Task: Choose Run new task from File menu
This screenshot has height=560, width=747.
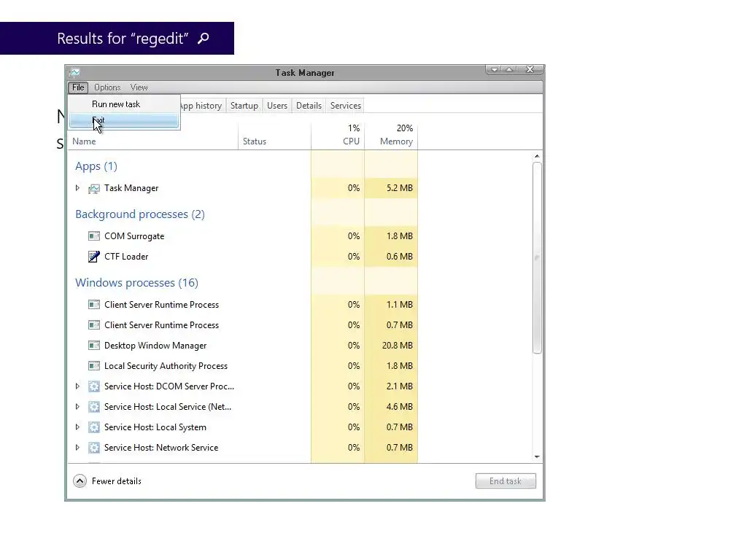Action: tap(124, 104)
